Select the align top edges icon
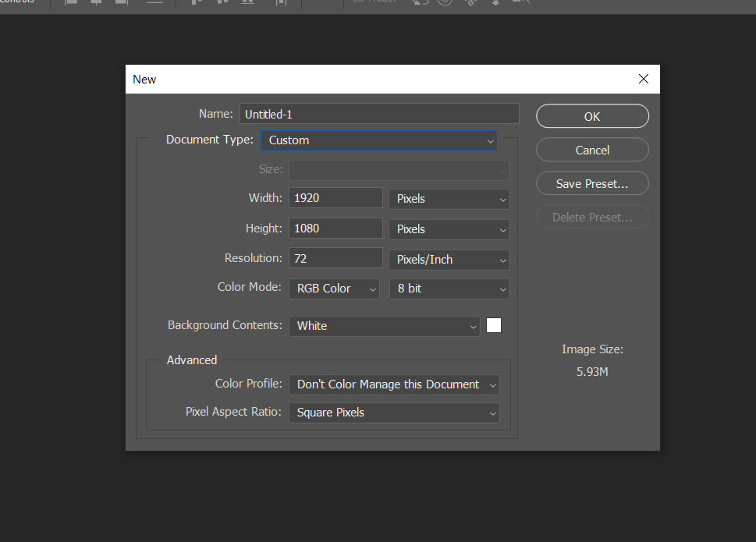 point(70,3)
